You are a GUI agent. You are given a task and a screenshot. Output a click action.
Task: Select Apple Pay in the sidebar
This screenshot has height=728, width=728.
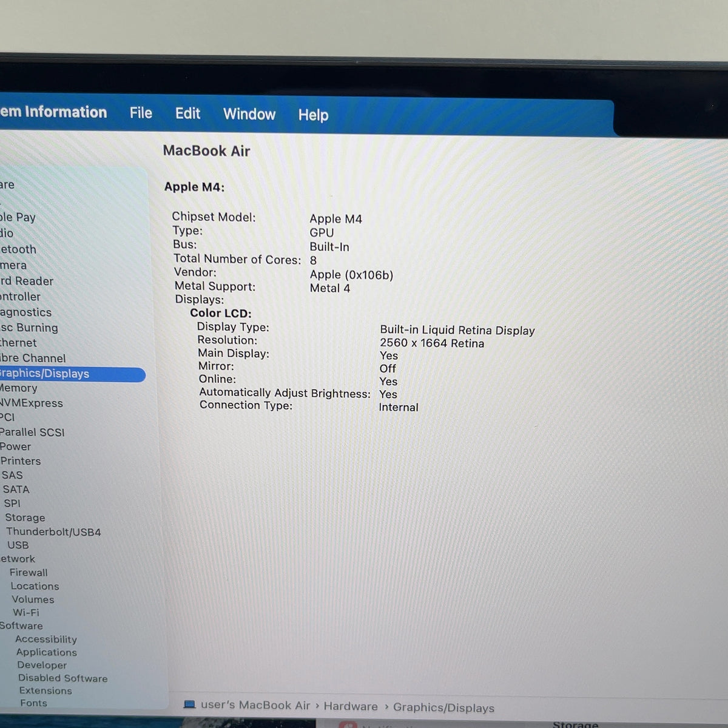tap(18, 217)
